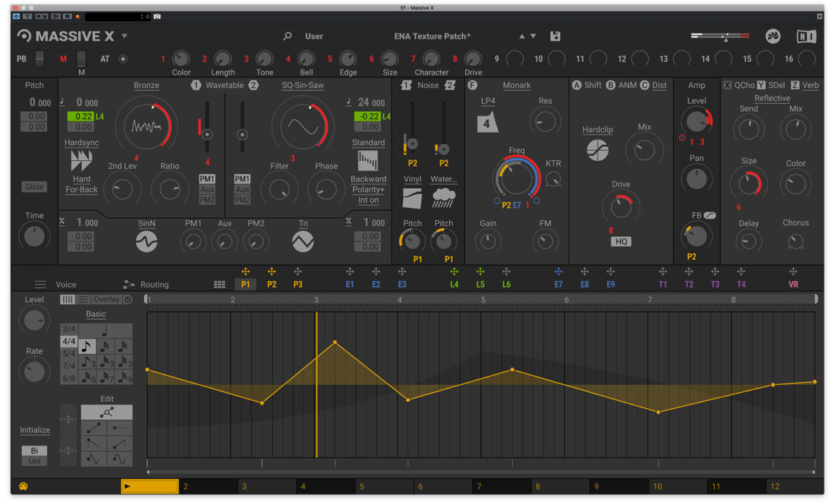Click the Initialize button
Screen dimensions: 834x504
(34, 430)
